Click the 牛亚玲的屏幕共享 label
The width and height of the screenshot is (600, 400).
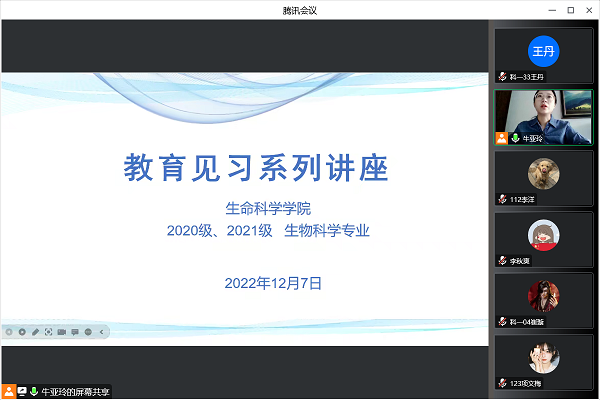pos(75,392)
